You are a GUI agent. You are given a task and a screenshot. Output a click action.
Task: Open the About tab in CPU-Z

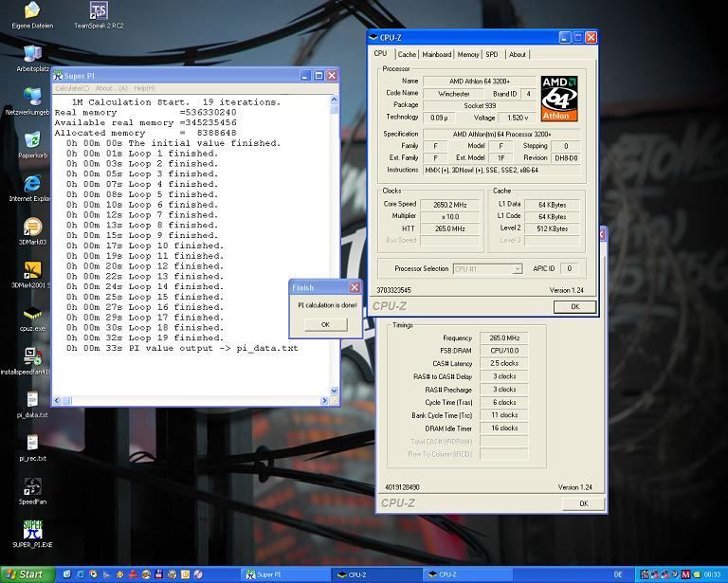click(518, 54)
